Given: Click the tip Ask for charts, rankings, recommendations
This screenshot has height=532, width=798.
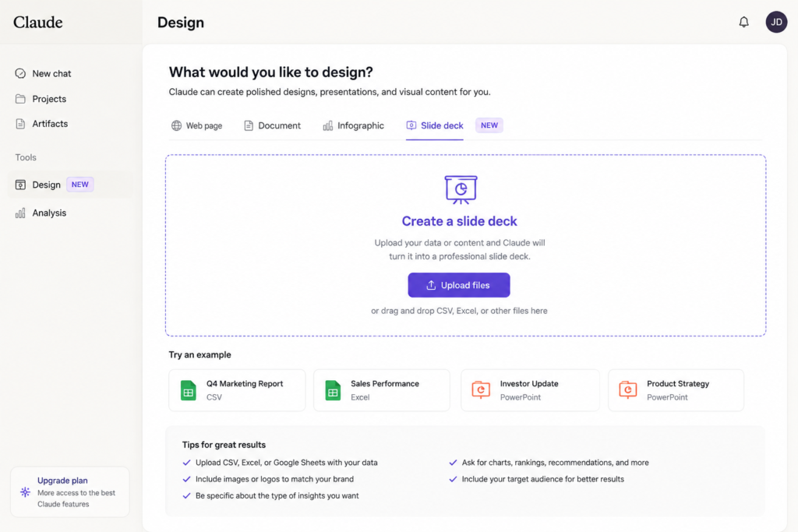Looking at the screenshot, I should tap(555, 463).
